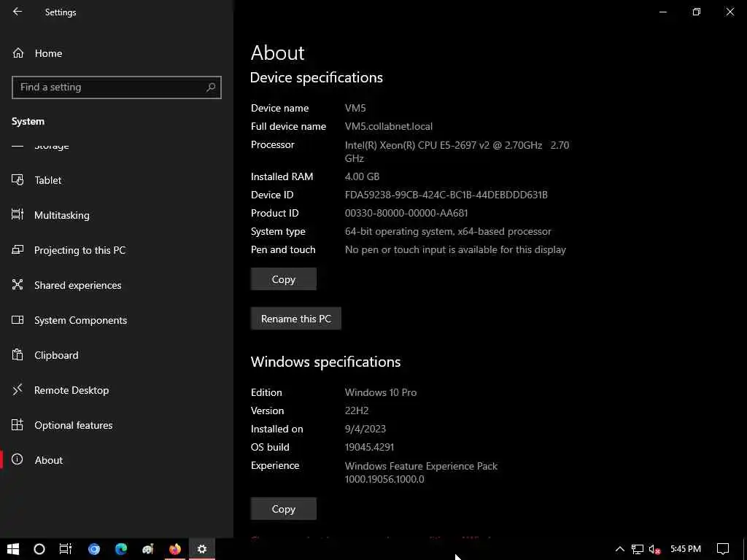This screenshot has height=560, width=747.
Task: Click the Intel Xeon processor value
Action: coord(457,152)
